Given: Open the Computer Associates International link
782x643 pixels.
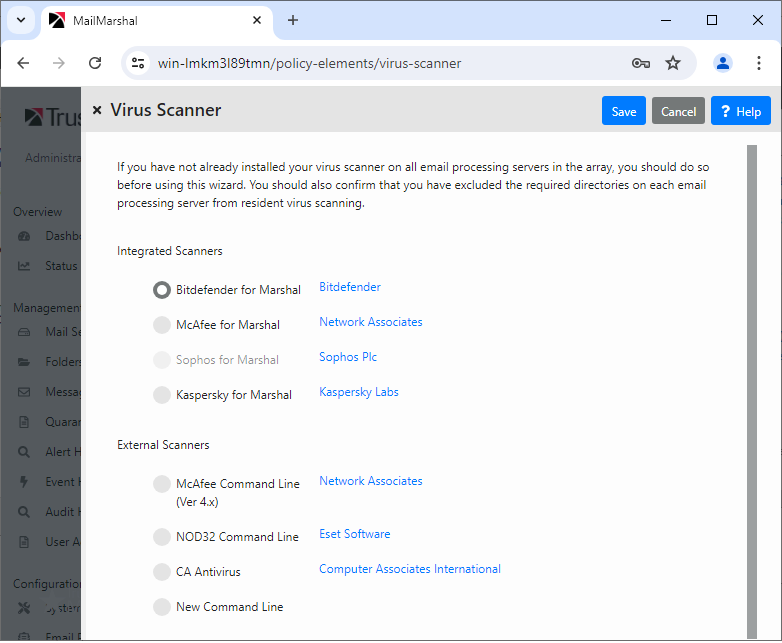Looking at the screenshot, I should [409, 569].
